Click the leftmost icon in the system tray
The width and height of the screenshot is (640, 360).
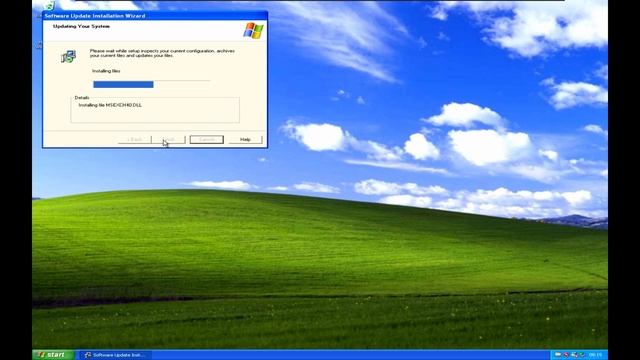558,355
